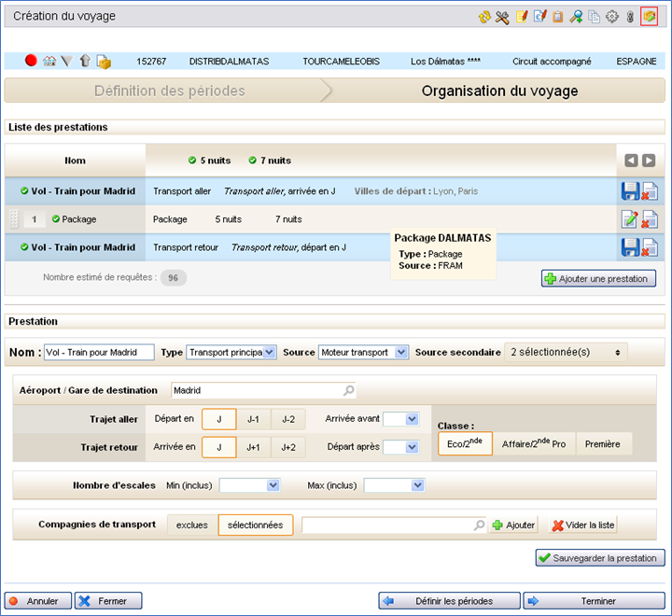Expand the Source secondaire selector
The image size is (672, 616).
coord(565,353)
